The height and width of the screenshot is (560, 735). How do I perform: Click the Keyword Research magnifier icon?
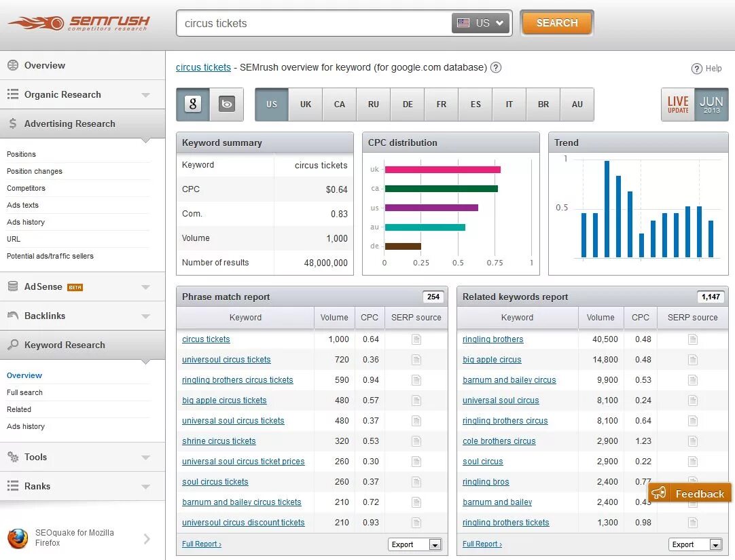click(13, 345)
